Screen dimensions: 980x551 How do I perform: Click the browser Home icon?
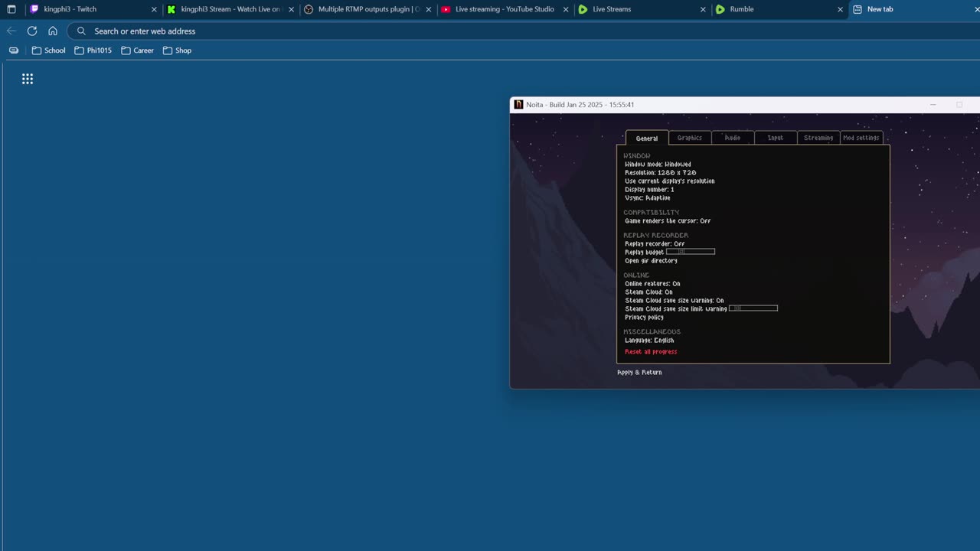[53, 31]
